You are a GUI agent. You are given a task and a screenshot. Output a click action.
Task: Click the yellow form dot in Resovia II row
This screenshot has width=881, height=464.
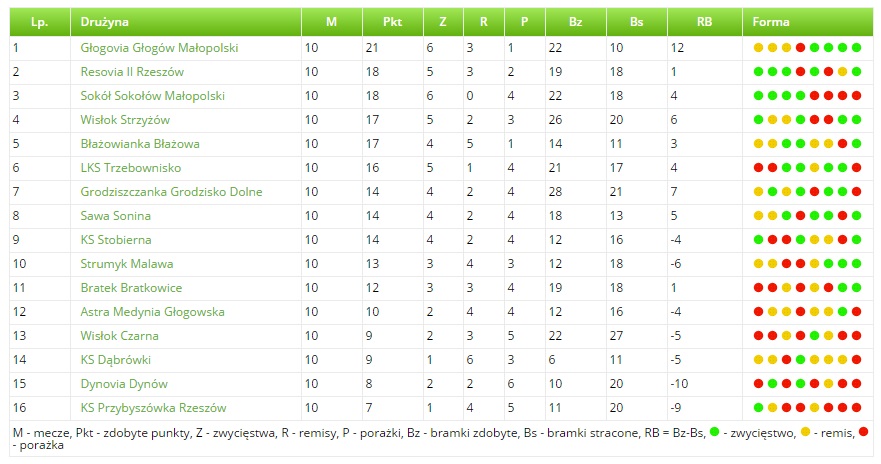(842, 72)
